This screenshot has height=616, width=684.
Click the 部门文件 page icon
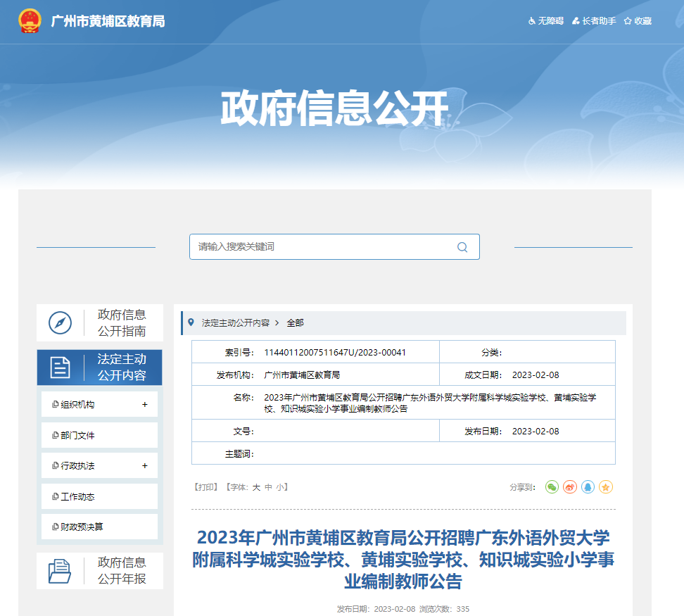[x=56, y=435]
